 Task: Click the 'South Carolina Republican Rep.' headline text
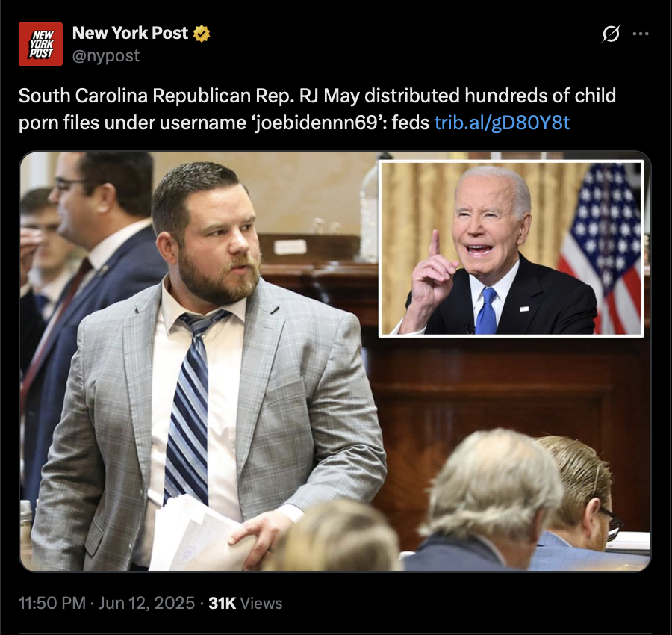click(x=157, y=96)
